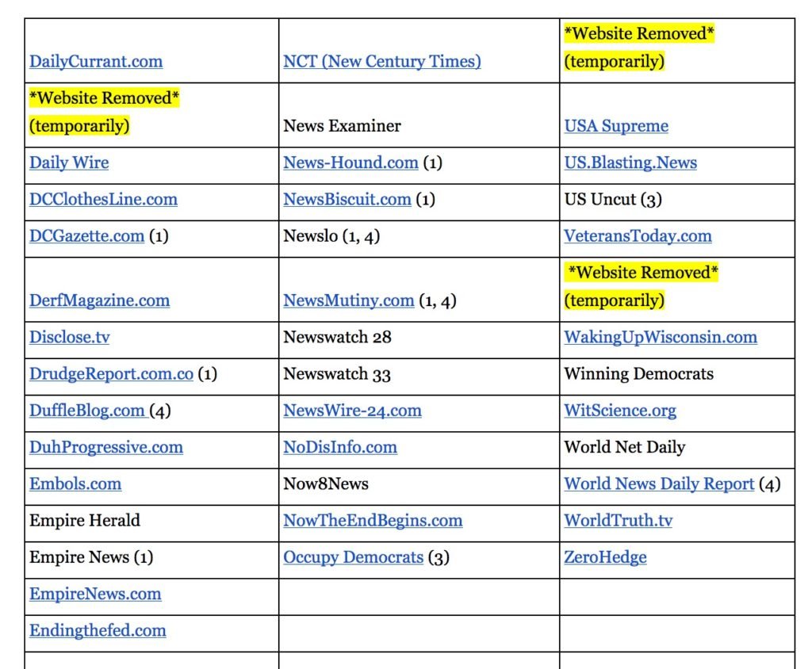The image size is (812, 669).
Task: Click the WorldTruth.tv link
Action: click(619, 521)
